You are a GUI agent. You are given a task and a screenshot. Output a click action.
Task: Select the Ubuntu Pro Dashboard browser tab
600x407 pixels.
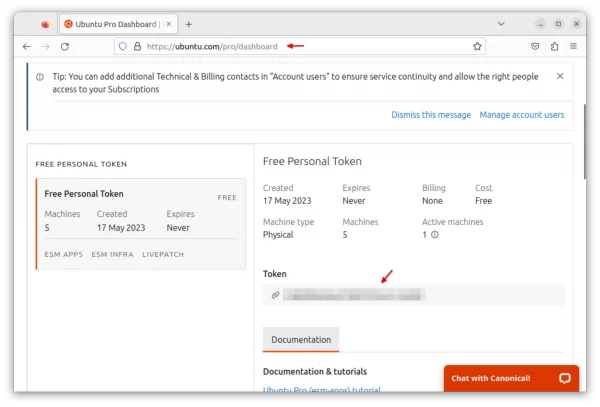click(x=118, y=24)
